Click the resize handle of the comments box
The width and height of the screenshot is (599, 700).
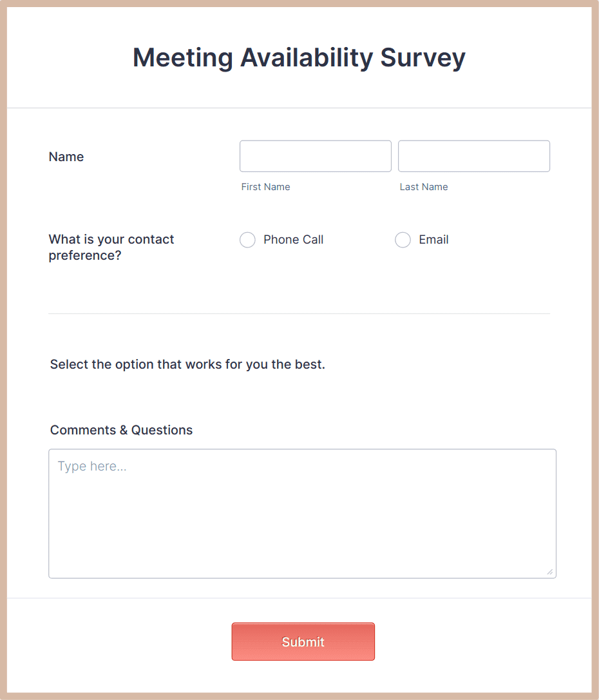(551, 572)
